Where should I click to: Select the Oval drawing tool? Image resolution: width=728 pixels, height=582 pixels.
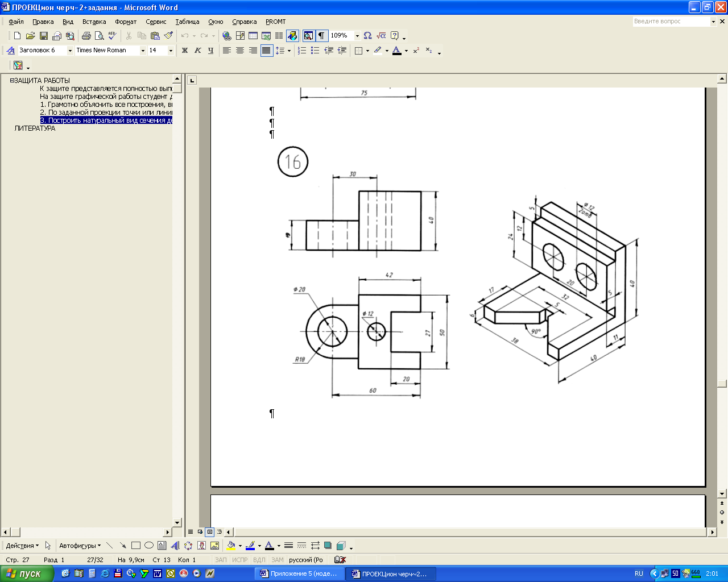149,546
